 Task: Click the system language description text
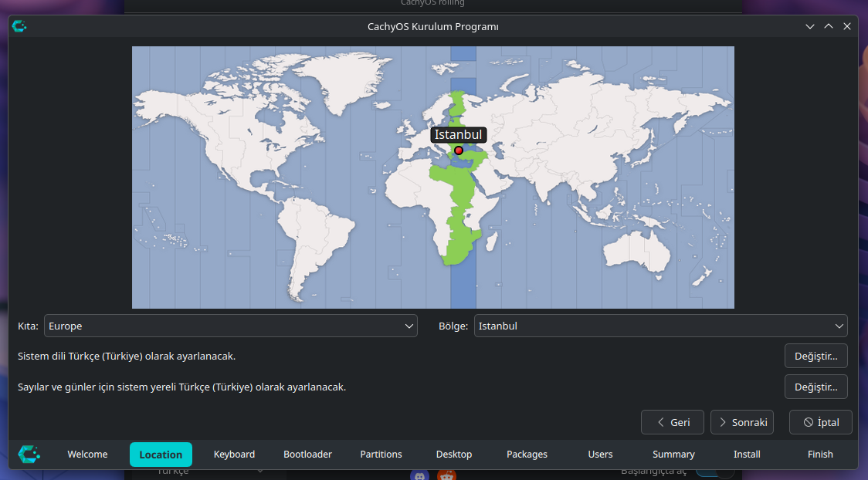coord(127,356)
